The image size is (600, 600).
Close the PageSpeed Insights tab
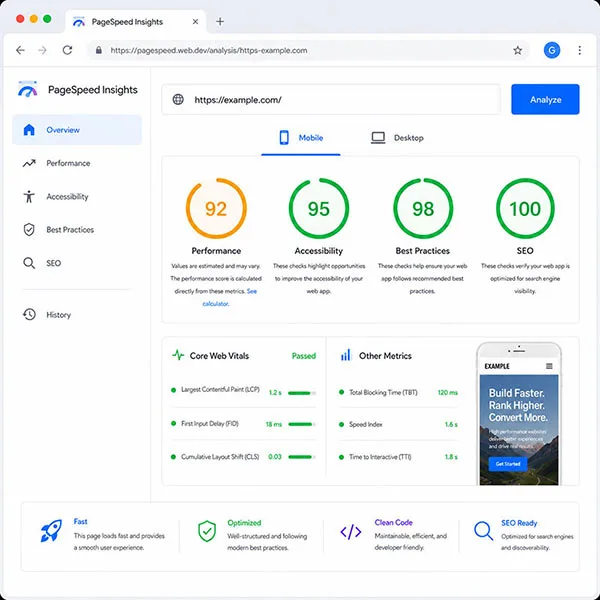click(195, 22)
